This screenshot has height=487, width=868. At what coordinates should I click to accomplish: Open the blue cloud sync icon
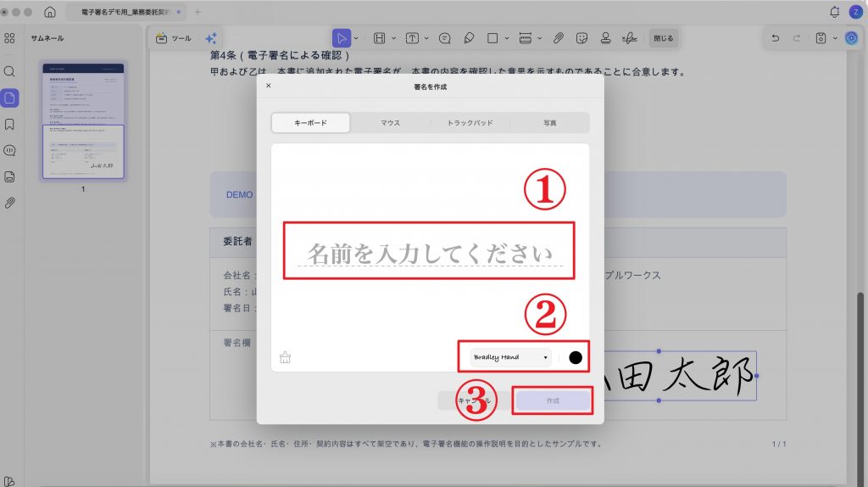851,38
